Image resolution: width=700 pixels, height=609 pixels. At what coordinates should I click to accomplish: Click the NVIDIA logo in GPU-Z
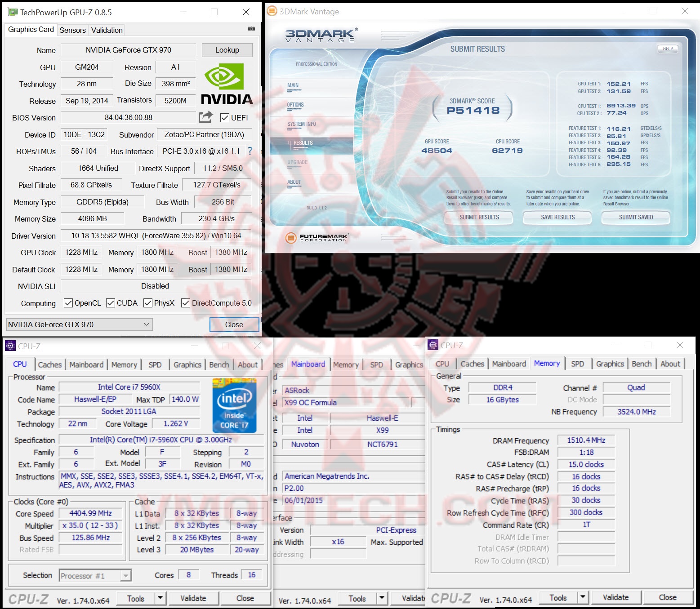click(227, 84)
